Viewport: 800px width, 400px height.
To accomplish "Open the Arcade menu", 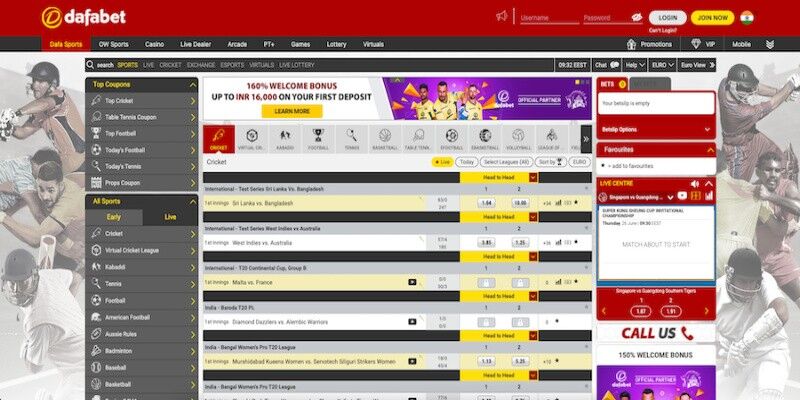I will pos(237,44).
